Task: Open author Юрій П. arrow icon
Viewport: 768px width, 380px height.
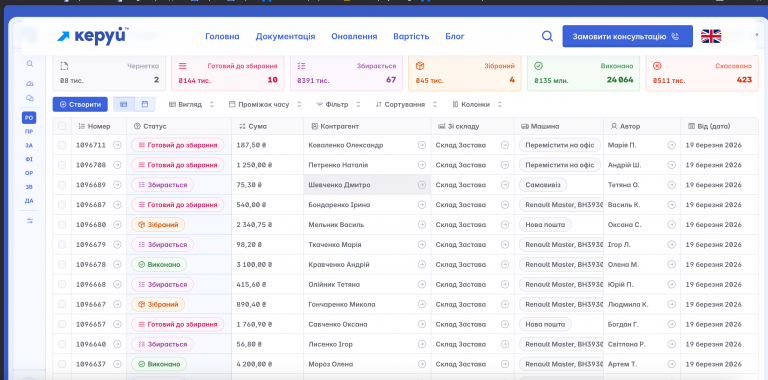Action: point(672,285)
